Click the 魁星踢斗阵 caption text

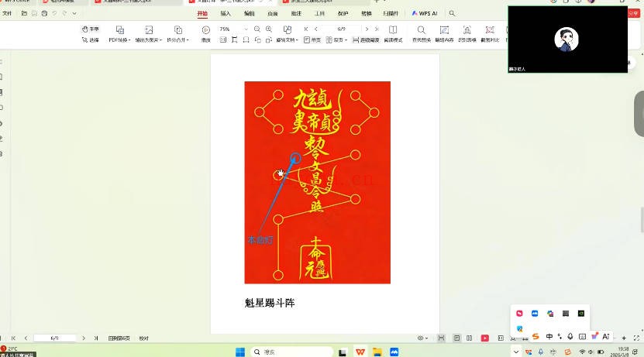click(270, 304)
